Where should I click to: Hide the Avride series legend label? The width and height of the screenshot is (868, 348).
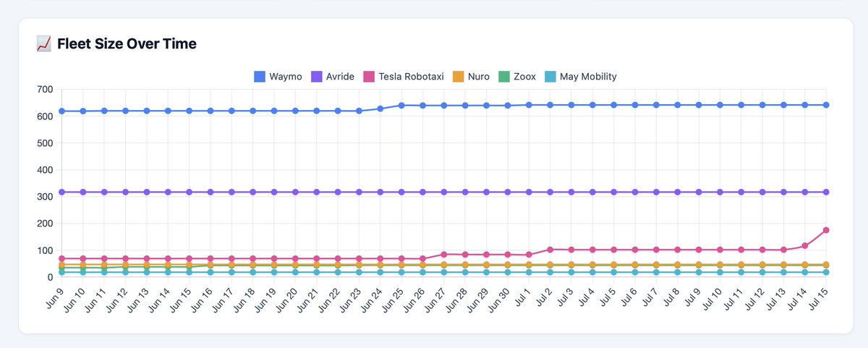click(x=341, y=76)
